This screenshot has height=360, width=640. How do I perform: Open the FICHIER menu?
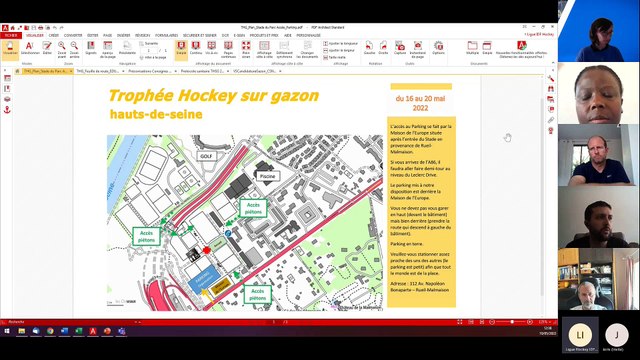pyautogui.click(x=11, y=36)
